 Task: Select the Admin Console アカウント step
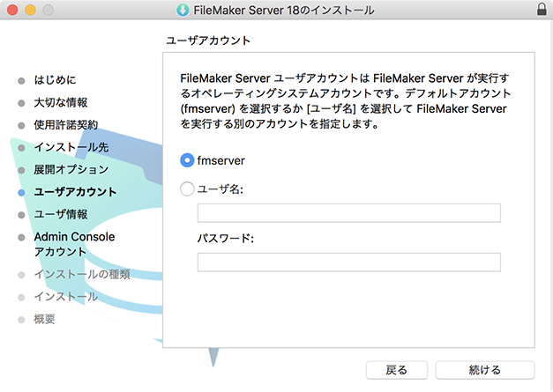click(x=74, y=244)
